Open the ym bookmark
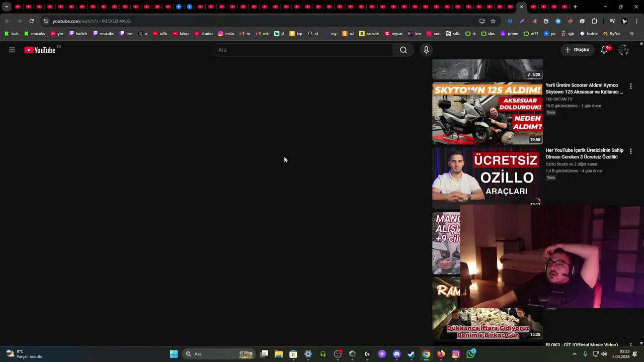 (57, 34)
